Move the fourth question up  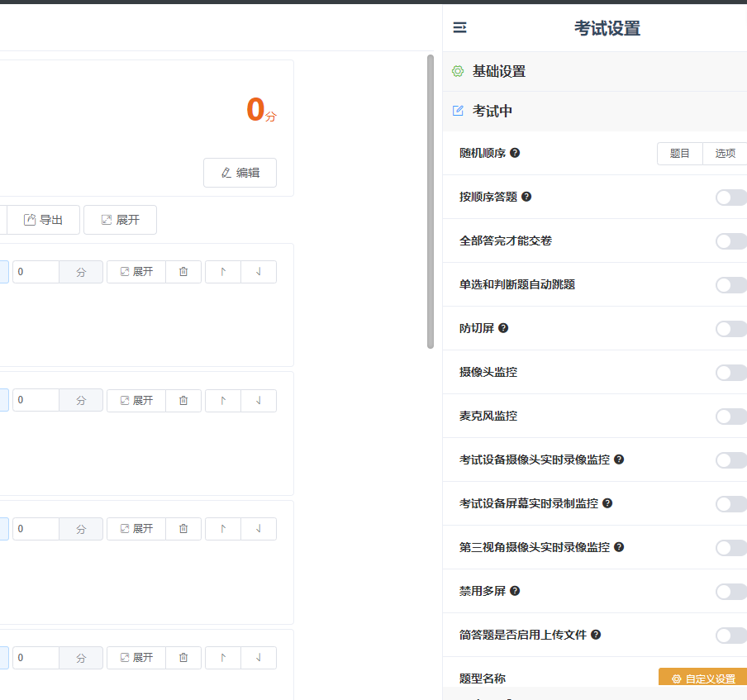pyautogui.click(x=223, y=658)
